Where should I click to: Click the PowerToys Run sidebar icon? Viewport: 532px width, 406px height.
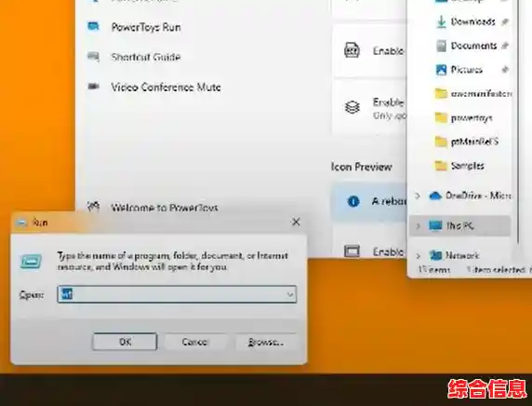93,26
